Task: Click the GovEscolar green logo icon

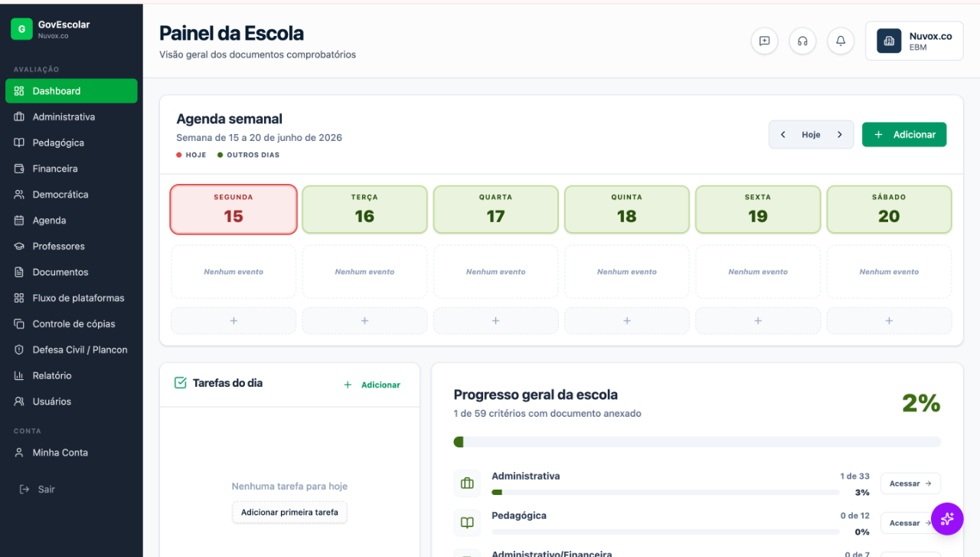Action: [21, 29]
